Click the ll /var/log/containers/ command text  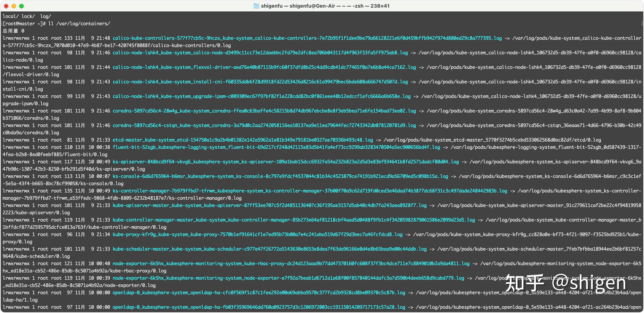click(x=79, y=24)
